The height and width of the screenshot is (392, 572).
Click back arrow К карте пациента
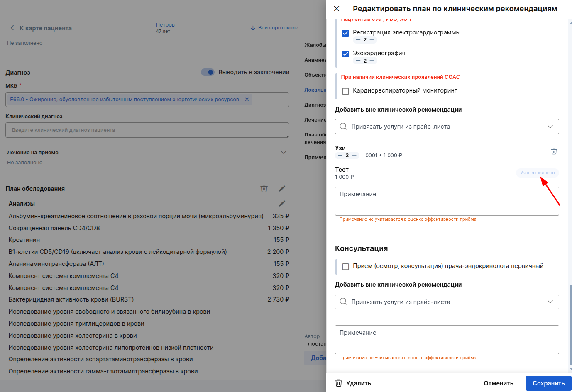pyautogui.click(x=12, y=28)
